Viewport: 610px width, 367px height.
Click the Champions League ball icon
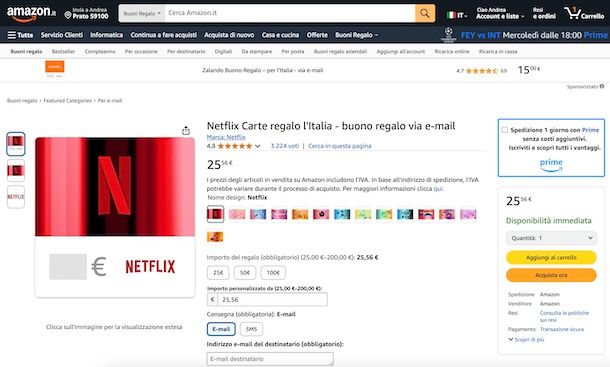point(449,35)
